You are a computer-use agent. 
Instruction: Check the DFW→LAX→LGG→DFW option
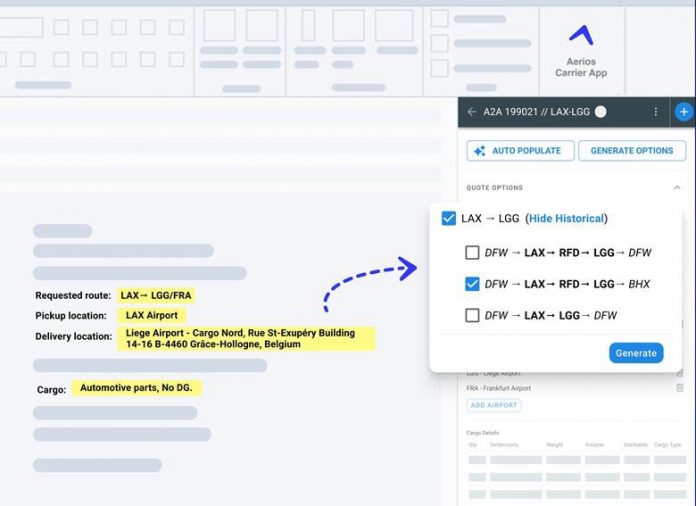(x=472, y=315)
